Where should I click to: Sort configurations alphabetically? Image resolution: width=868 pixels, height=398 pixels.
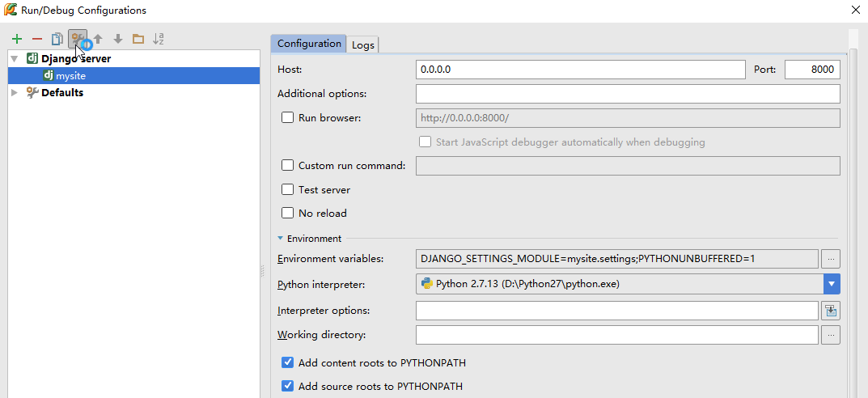159,39
